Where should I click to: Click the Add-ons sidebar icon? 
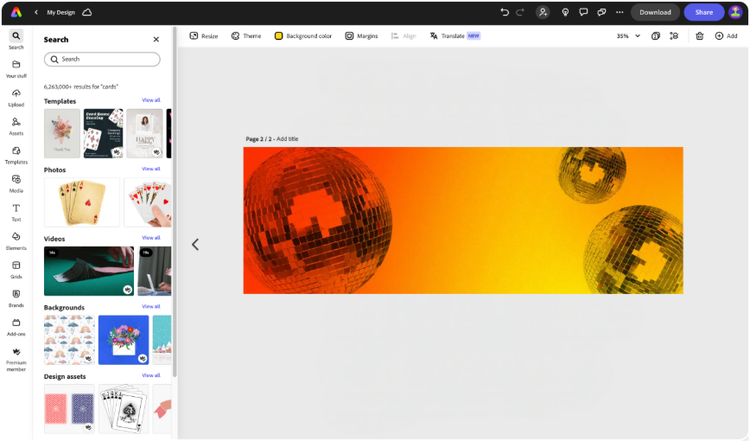[16, 327]
